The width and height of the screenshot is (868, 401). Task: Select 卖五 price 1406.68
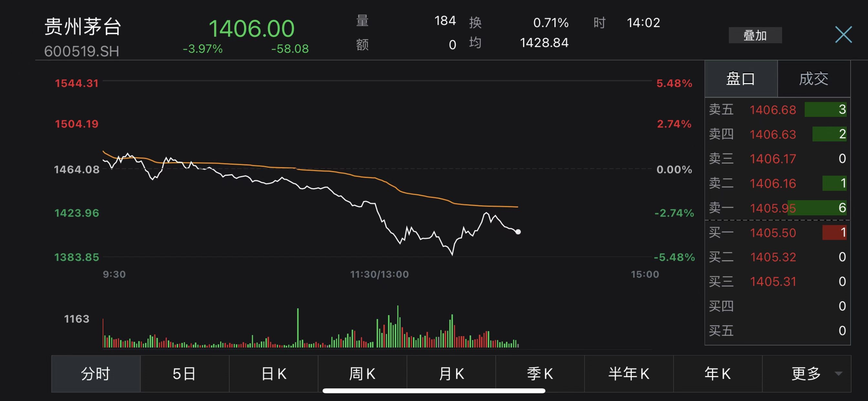pos(773,109)
